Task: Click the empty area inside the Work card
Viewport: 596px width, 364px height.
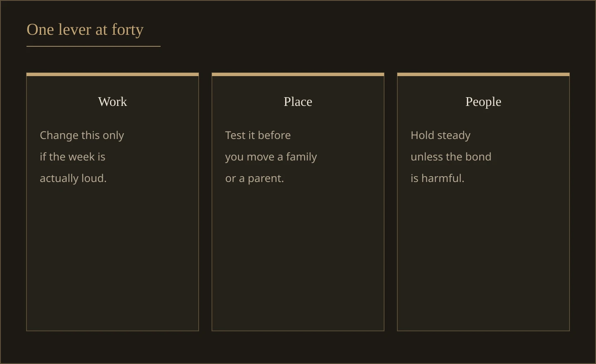Action: 113,256
